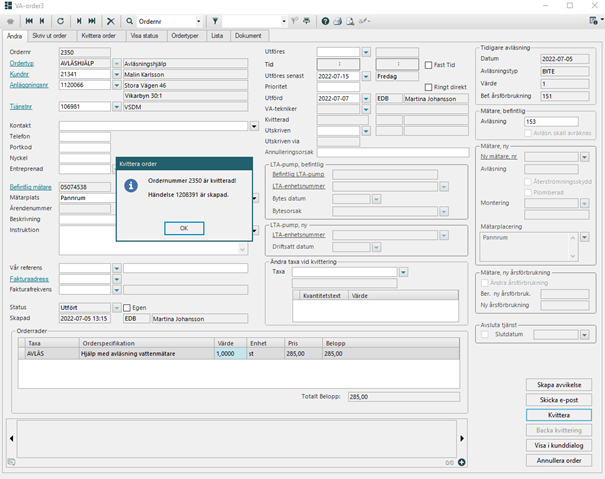Click the info icon in the Kvittera order dialog
This screenshot has width=605, height=479.
tap(131, 186)
